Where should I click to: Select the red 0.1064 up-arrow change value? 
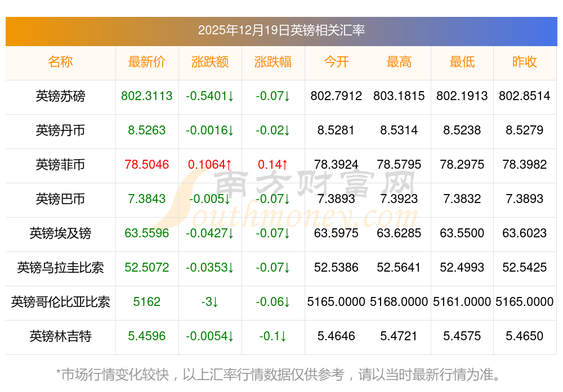[x=210, y=165]
